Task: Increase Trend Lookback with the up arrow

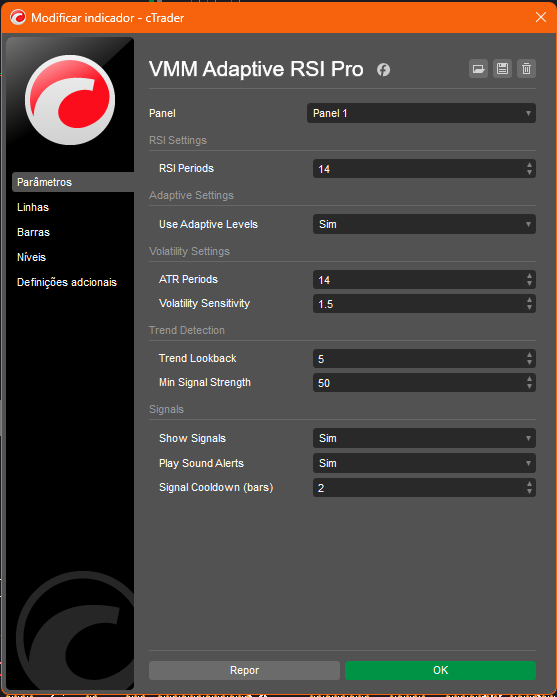Action: click(529, 355)
